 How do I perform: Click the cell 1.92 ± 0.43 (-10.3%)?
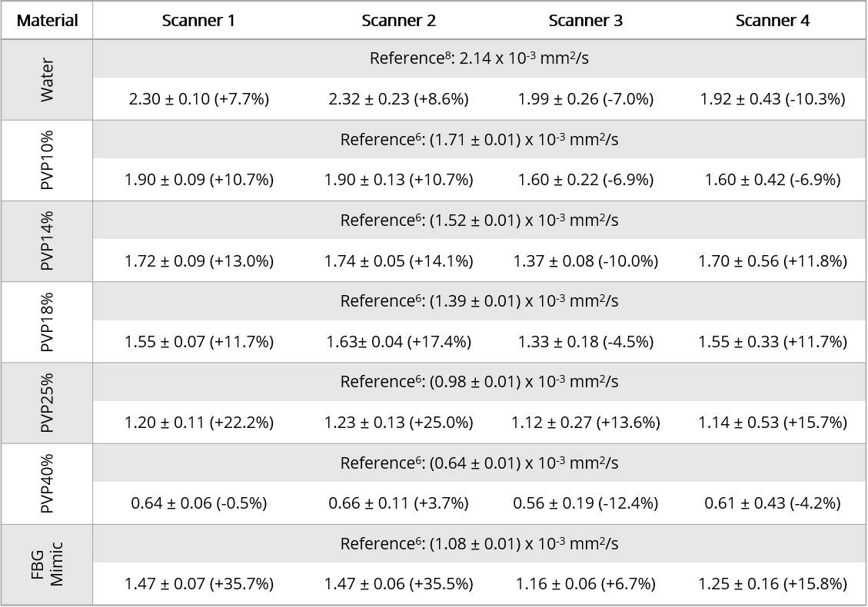pyautogui.click(x=773, y=99)
